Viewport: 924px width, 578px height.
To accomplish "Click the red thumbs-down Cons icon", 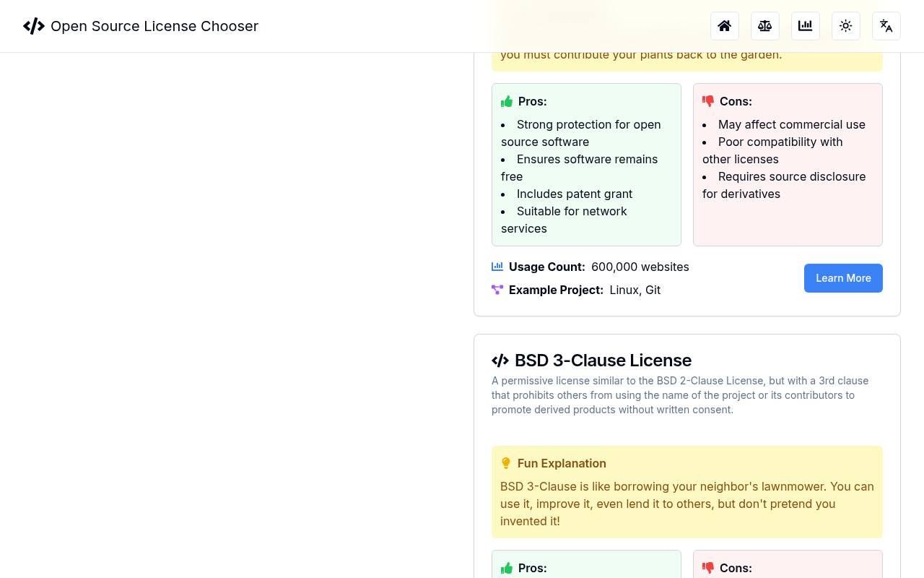I will click(x=708, y=101).
